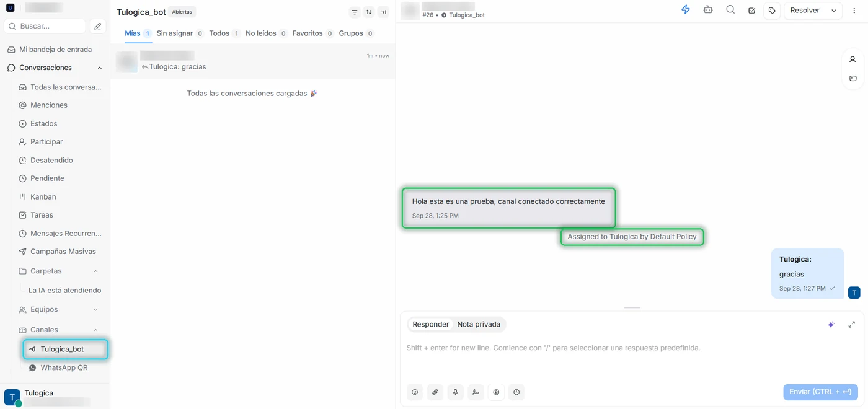This screenshot has height=409, width=868.
Task: Click 'Assigned to Tulogica by Default Policy' text
Action: (x=632, y=237)
